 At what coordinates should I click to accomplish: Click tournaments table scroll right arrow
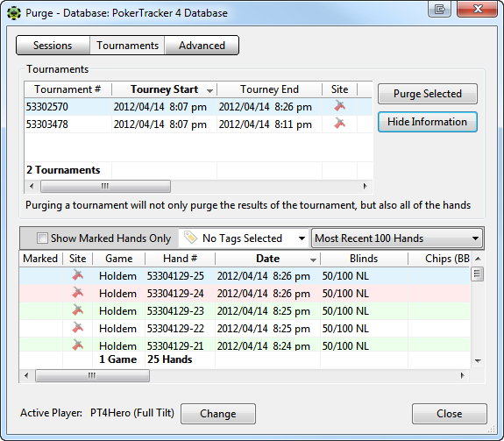[x=366, y=186]
